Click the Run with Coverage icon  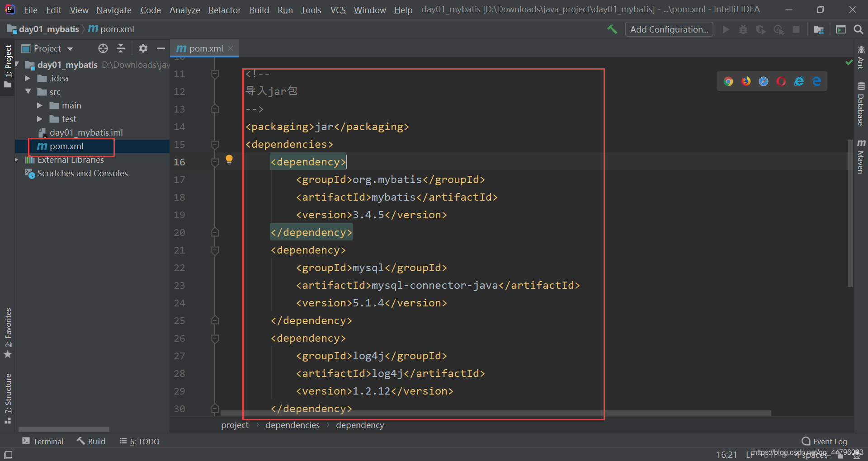(761, 29)
